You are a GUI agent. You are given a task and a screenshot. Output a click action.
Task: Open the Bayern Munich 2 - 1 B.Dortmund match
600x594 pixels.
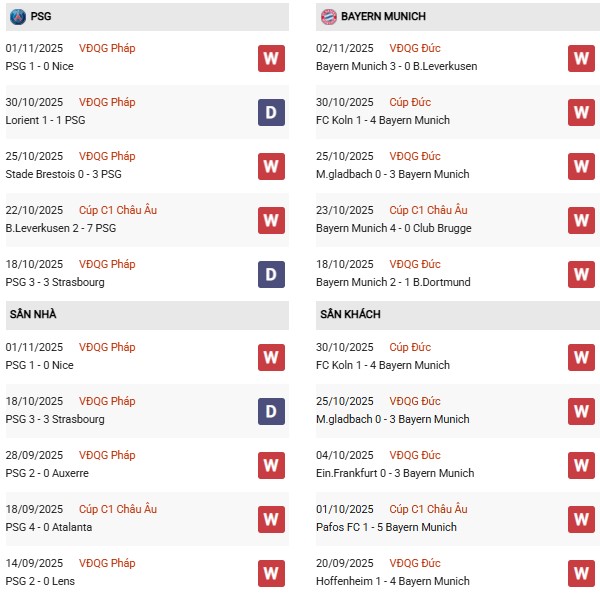tap(392, 282)
